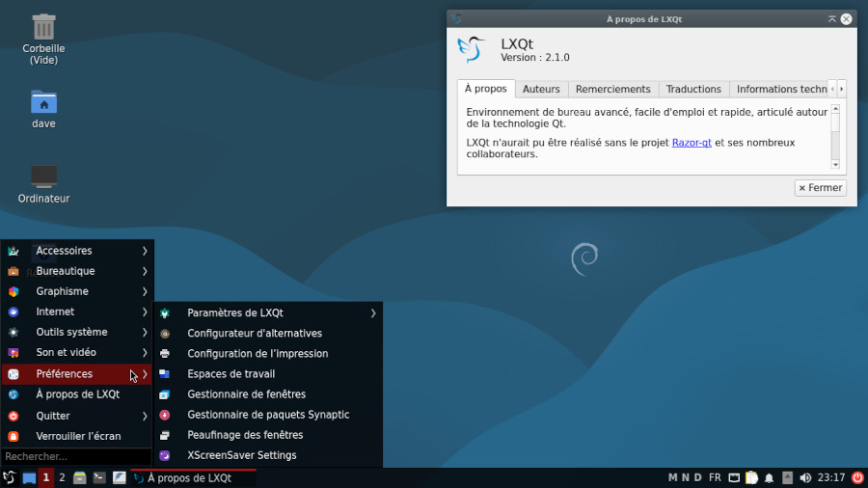Screen dimensions: 868x488
Task: Expand the Bureautique submenu arrow
Action: [x=145, y=271]
